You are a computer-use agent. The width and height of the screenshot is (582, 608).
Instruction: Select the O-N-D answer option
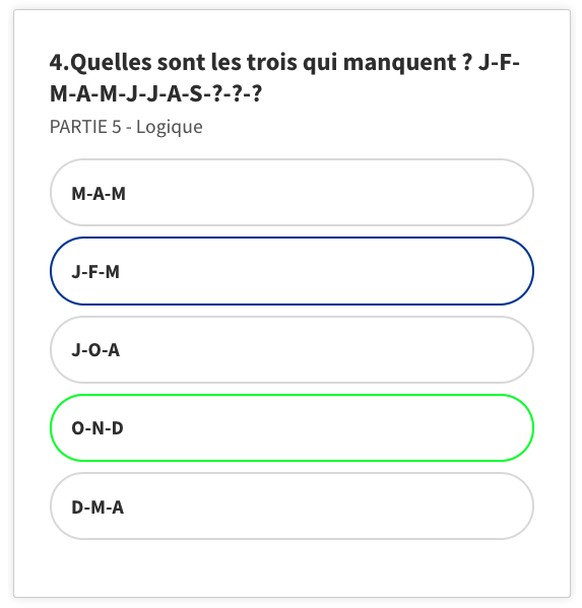coord(292,428)
